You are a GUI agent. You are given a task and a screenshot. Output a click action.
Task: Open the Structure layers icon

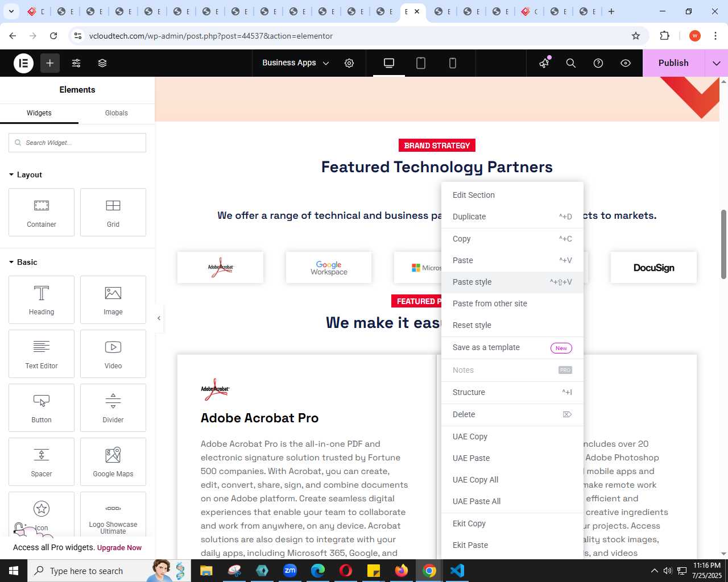[x=102, y=63]
